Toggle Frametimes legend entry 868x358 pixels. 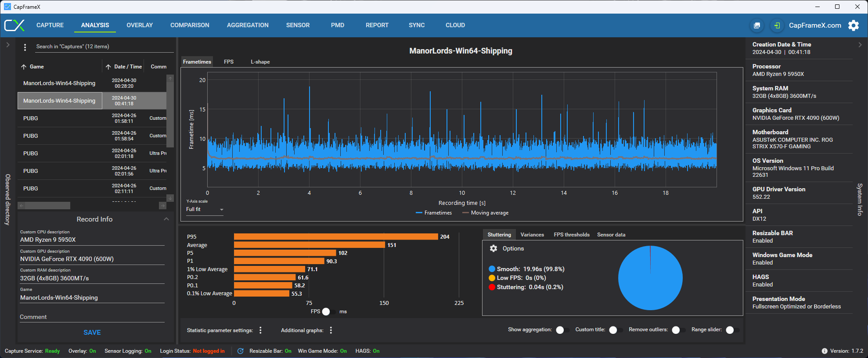click(x=434, y=213)
